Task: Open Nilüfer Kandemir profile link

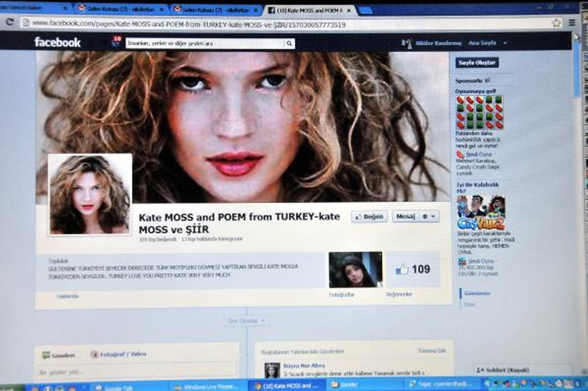Action: 438,43
